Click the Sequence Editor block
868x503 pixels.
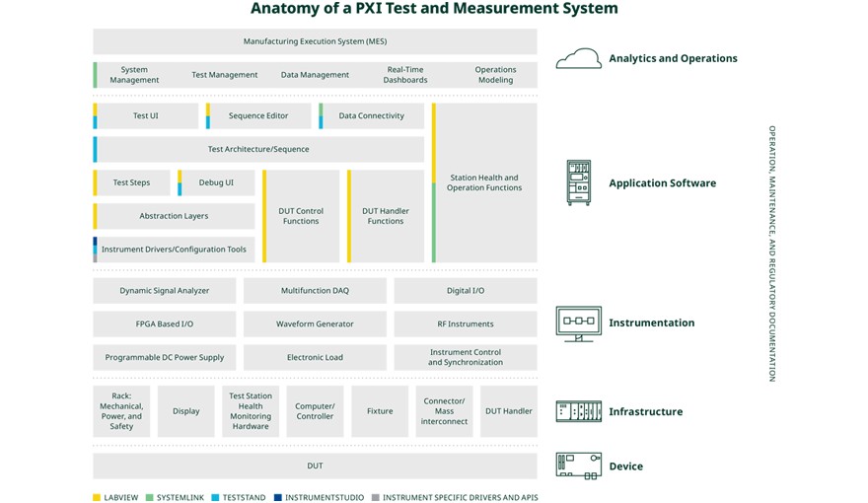pyautogui.click(x=258, y=115)
